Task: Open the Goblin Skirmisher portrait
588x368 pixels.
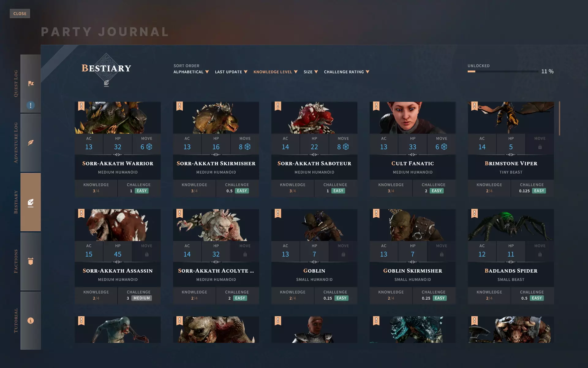Action: point(413,225)
